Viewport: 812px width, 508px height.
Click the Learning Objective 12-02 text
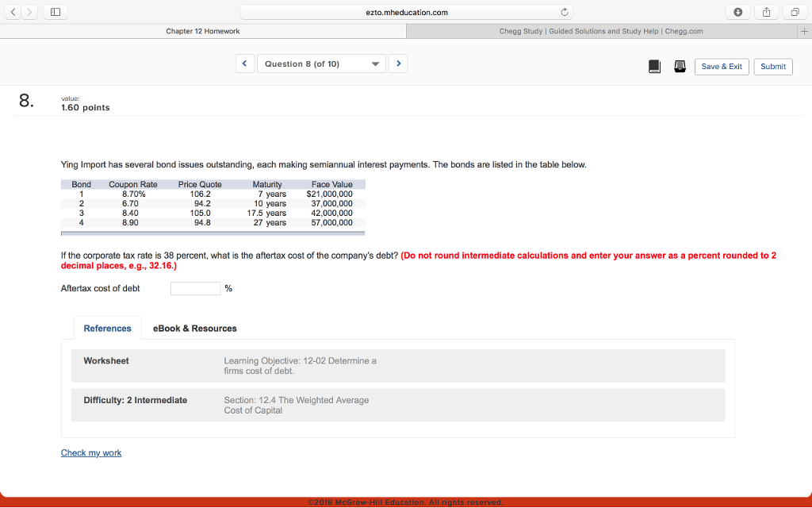pyautogui.click(x=301, y=366)
